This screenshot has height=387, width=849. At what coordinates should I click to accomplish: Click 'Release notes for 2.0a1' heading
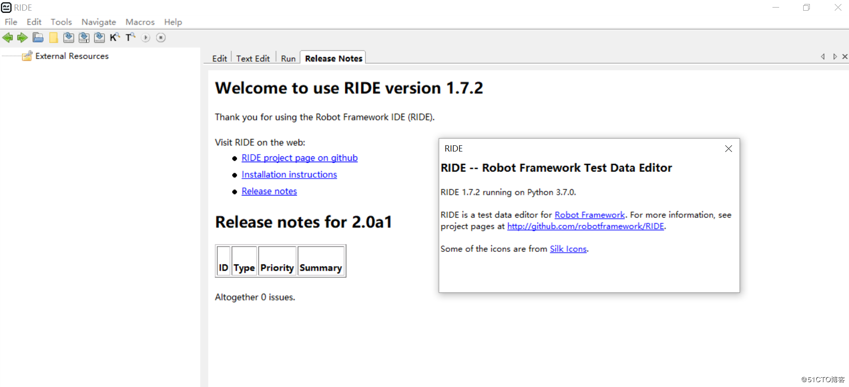[x=303, y=222]
